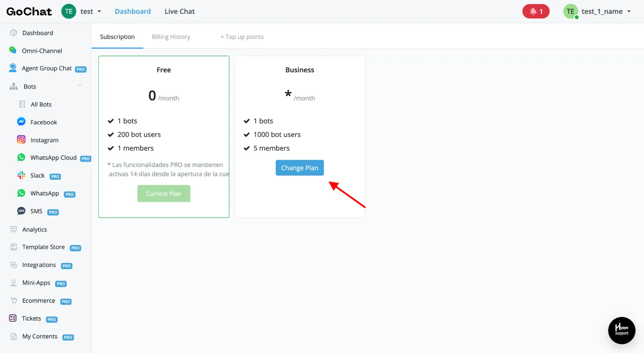Click the Free plan '0 /month' price

(x=164, y=96)
